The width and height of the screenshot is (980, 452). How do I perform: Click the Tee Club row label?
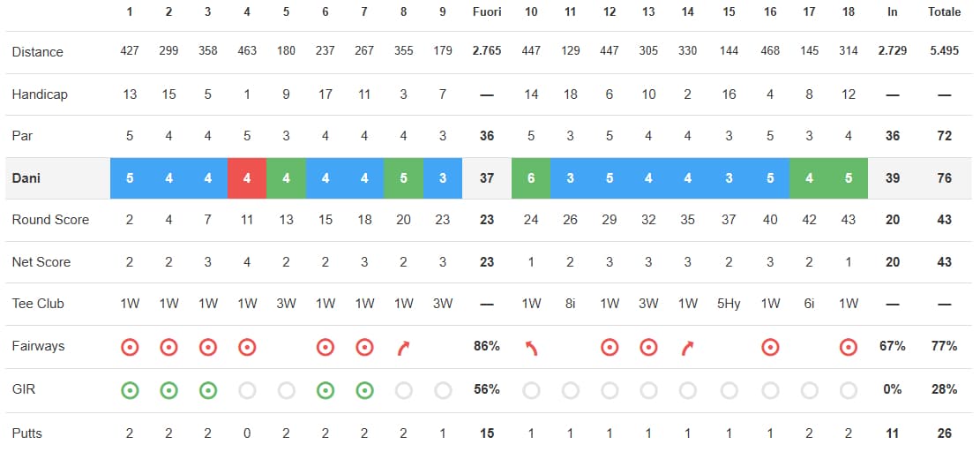pos(38,304)
